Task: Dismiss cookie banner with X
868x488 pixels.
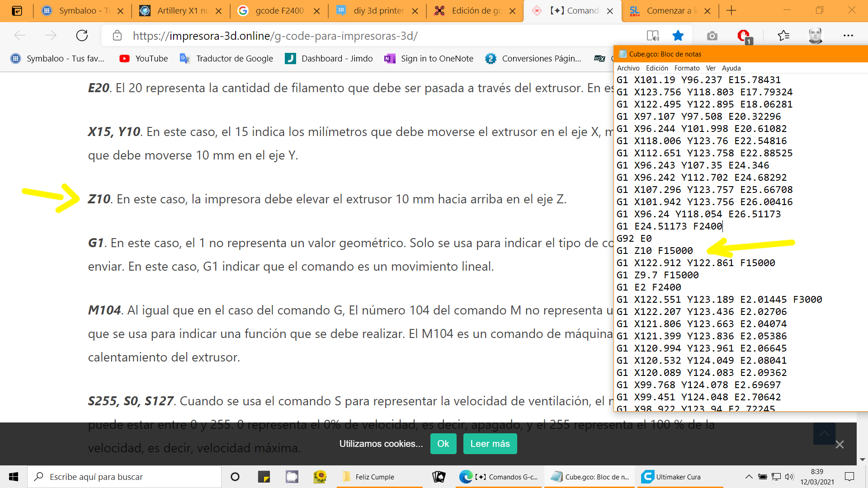Action: tap(840, 445)
